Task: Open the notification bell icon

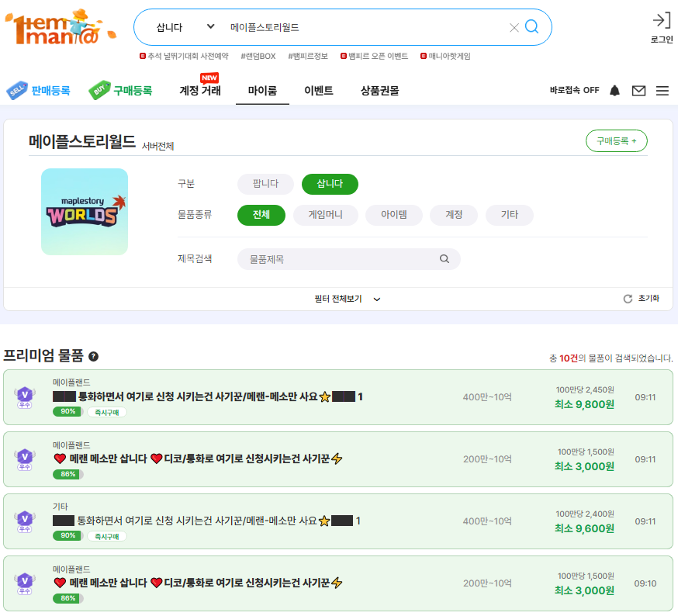Action: pyautogui.click(x=614, y=91)
